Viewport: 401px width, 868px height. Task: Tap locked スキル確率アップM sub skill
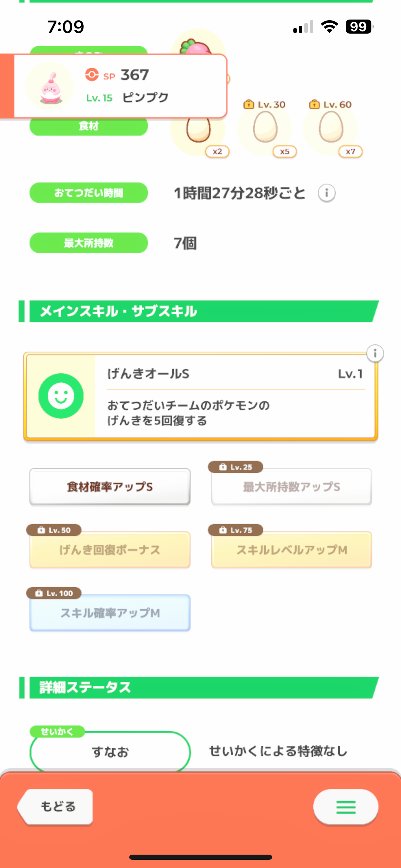point(110,613)
